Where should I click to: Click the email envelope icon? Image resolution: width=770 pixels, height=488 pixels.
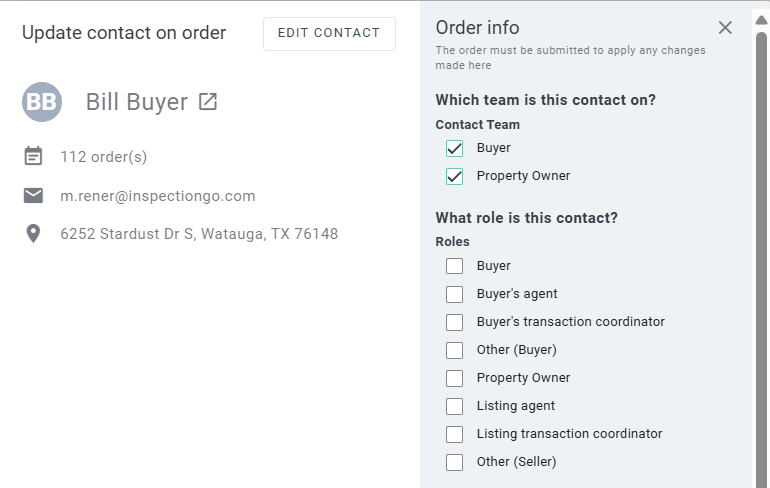point(33,195)
